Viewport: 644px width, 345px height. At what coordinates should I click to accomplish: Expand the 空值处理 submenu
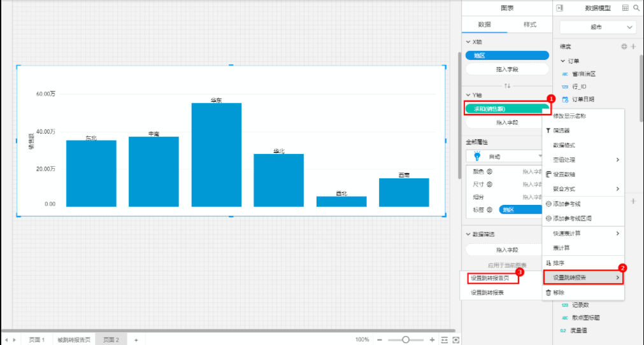[583, 160]
